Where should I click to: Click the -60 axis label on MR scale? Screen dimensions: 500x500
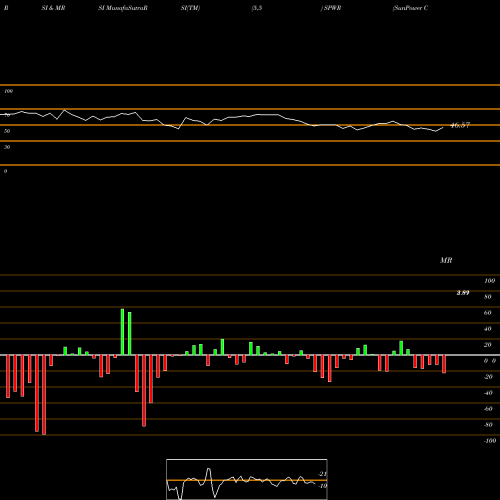click(488, 409)
